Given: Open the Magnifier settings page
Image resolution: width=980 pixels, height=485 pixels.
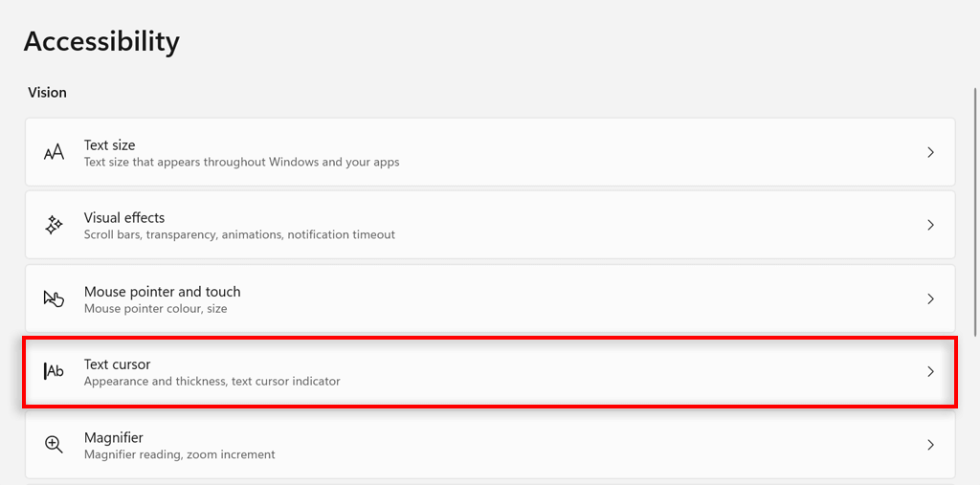Looking at the screenshot, I should point(113,438).
